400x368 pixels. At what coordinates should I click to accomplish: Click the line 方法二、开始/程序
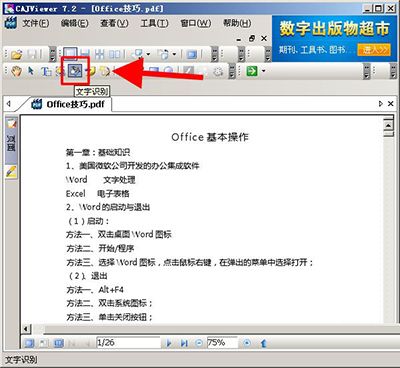100,248
